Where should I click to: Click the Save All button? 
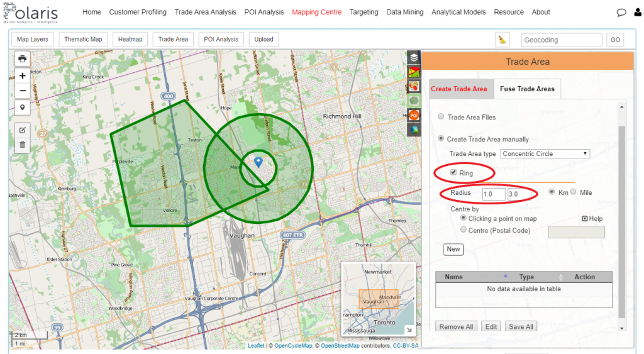tap(521, 327)
